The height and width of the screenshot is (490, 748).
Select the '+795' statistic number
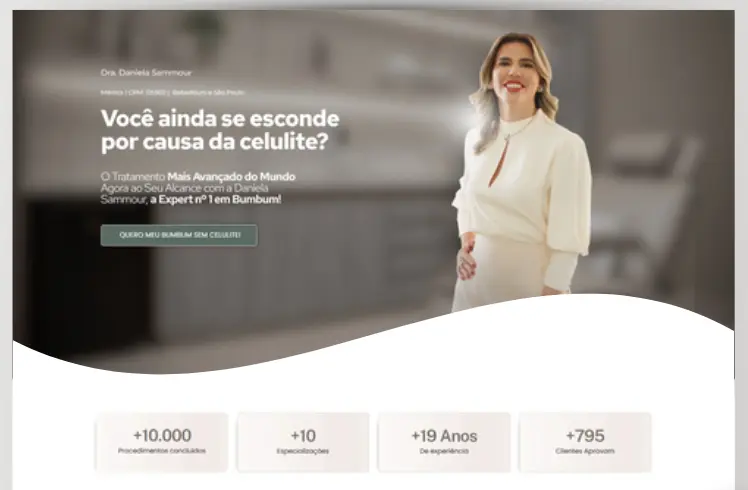[x=585, y=436]
